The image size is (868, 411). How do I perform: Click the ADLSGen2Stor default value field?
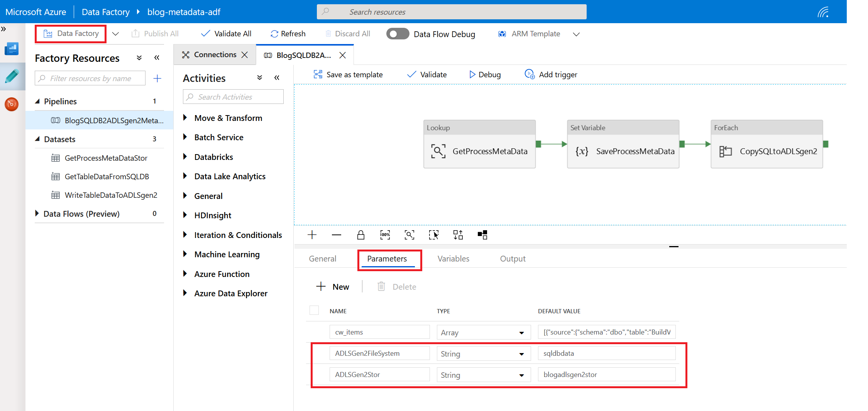pyautogui.click(x=606, y=375)
